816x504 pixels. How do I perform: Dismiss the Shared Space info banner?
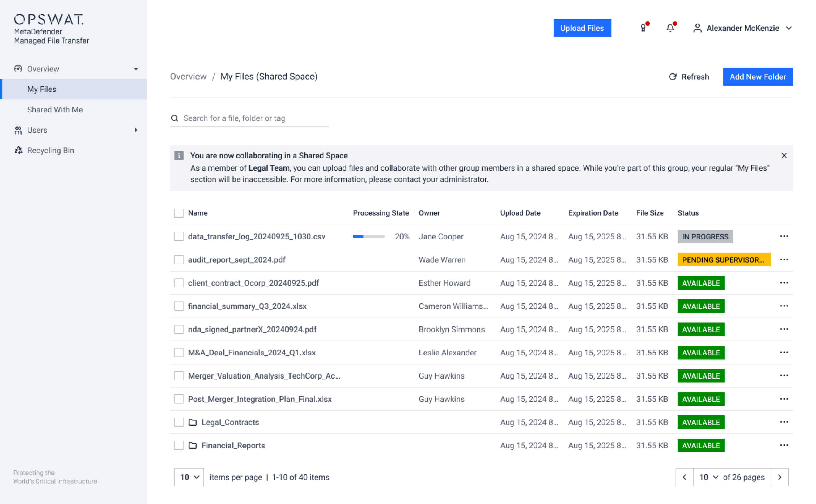click(784, 155)
